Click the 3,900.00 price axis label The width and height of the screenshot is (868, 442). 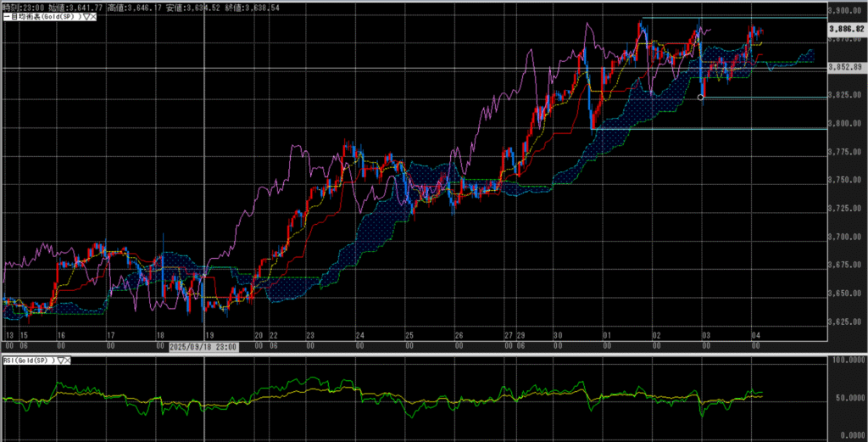(x=849, y=11)
